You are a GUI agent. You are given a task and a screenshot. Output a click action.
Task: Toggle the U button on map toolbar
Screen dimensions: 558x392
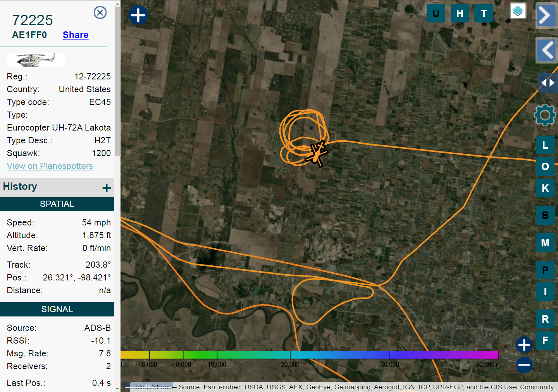click(x=436, y=14)
